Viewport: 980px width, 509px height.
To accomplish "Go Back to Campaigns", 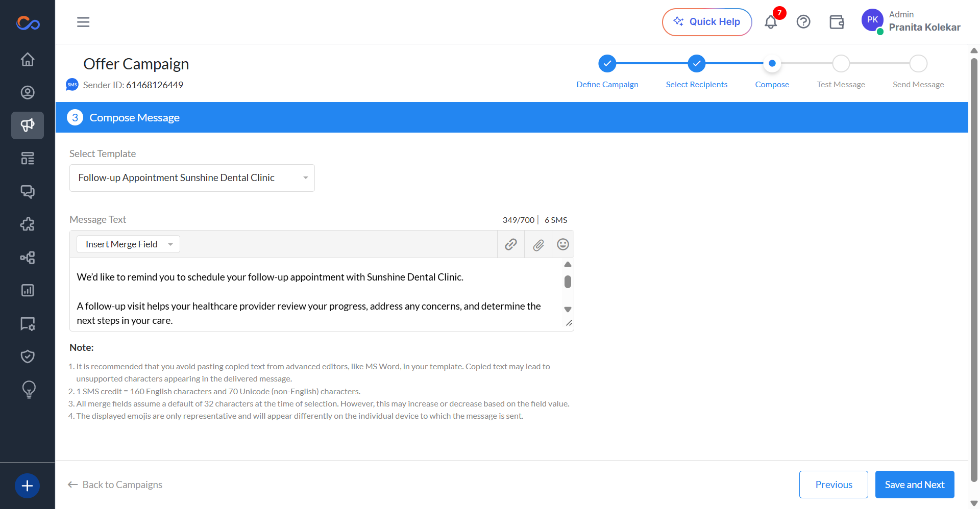I will point(115,485).
